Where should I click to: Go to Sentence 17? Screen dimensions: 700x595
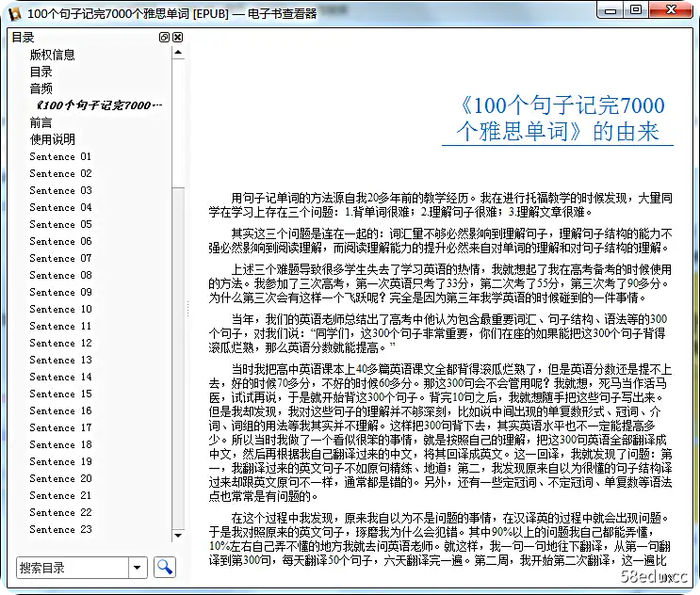point(60,427)
